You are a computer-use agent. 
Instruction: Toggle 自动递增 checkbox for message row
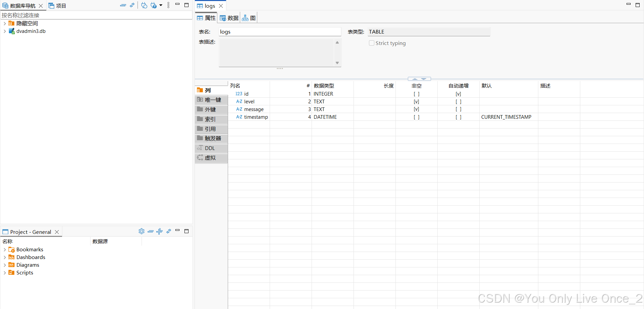pos(458,109)
